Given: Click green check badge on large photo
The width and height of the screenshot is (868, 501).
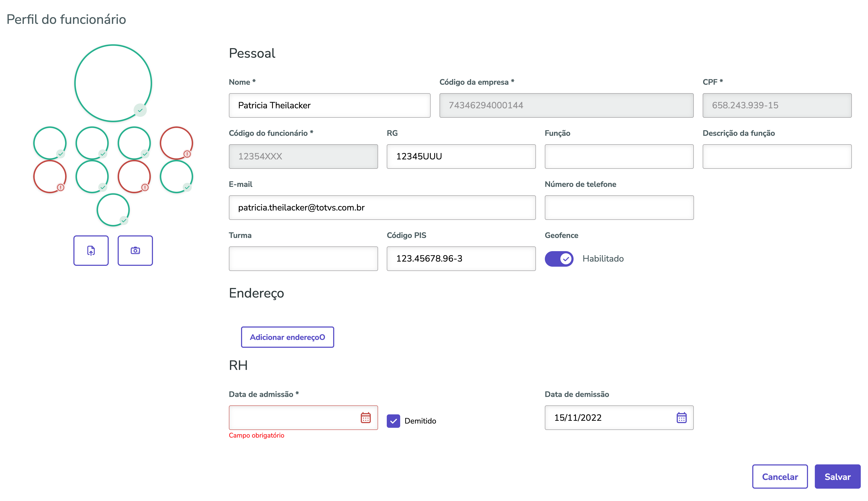Looking at the screenshot, I should coord(140,110).
